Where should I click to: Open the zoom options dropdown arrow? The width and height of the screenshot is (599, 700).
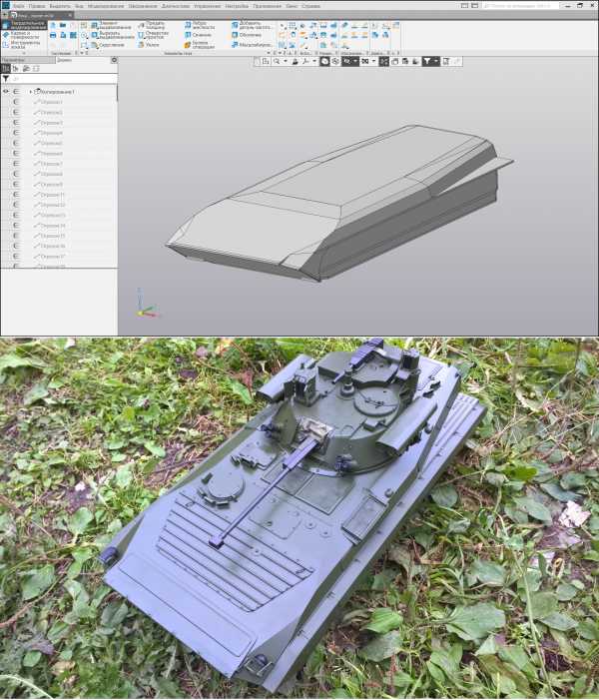286,61
